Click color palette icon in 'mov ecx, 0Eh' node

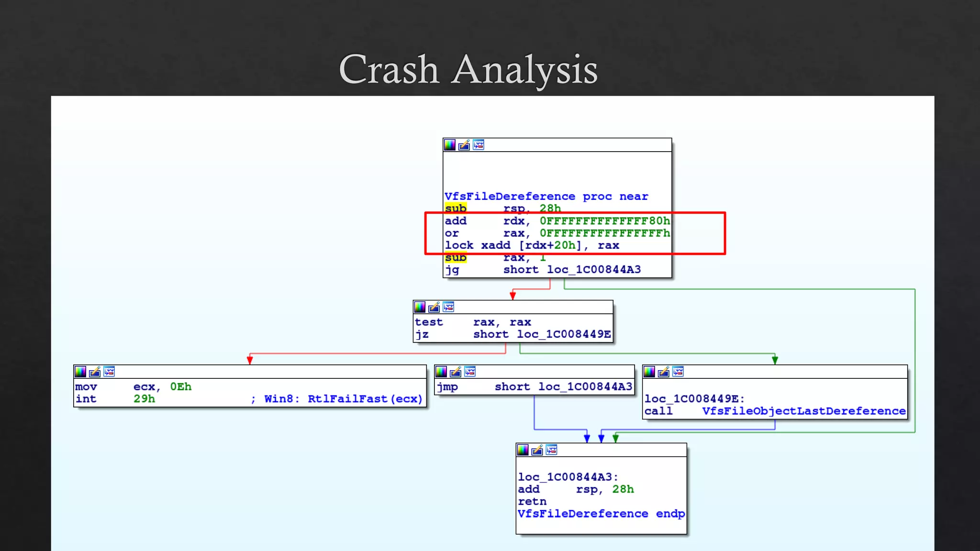pyautogui.click(x=80, y=372)
